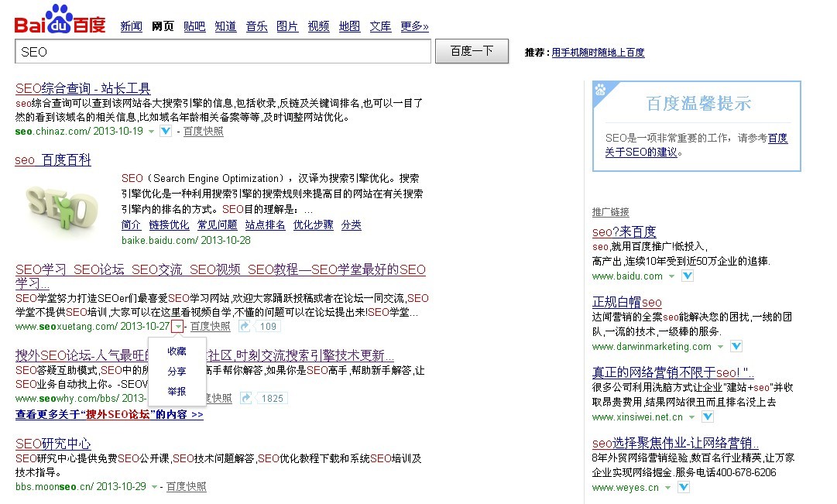Click the paw icon in the tips box

click(601, 90)
